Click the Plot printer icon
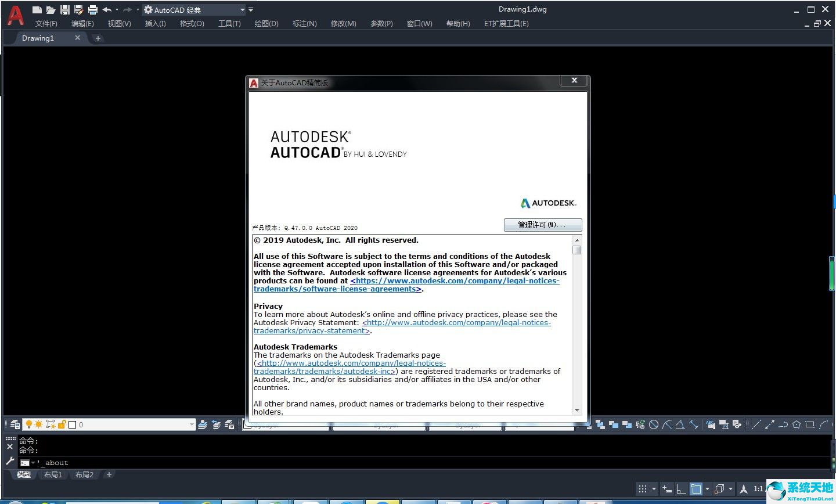Image resolution: width=836 pixels, height=504 pixels. (x=93, y=10)
